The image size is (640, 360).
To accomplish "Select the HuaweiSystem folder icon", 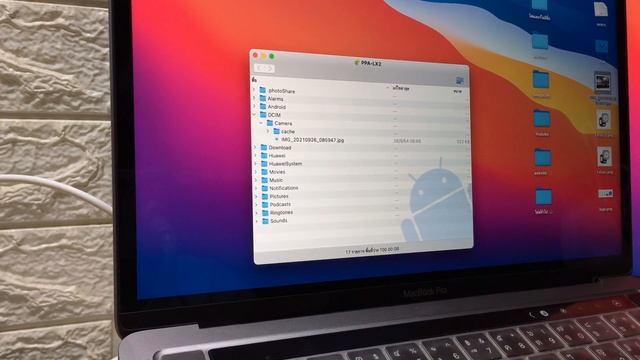I will pyautogui.click(x=264, y=164).
